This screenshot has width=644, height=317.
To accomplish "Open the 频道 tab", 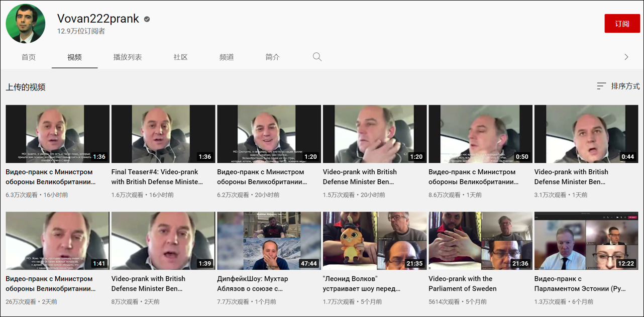I will click(227, 57).
